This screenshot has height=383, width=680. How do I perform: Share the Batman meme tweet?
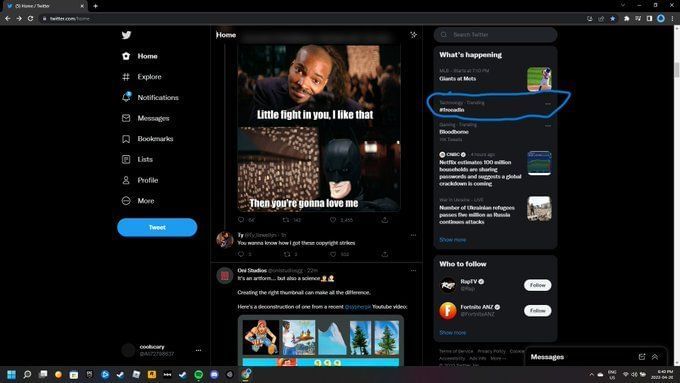tap(385, 220)
